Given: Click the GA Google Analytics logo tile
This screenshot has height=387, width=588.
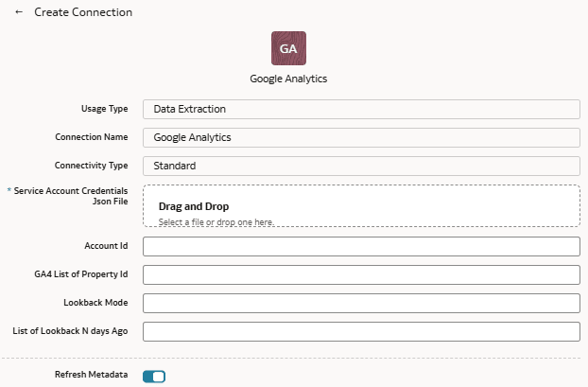Looking at the screenshot, I should click(288, 48).
